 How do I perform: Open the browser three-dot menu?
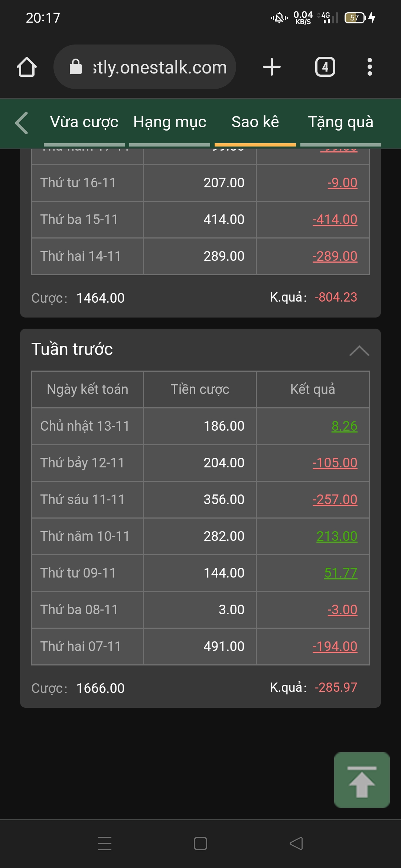(x=369, y=67)
